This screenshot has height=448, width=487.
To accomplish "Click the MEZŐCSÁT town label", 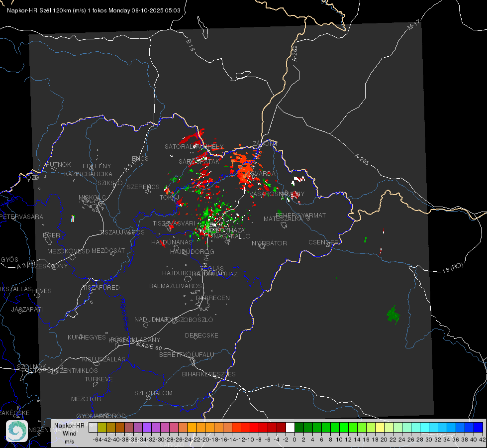I will (x=108, y=250).
